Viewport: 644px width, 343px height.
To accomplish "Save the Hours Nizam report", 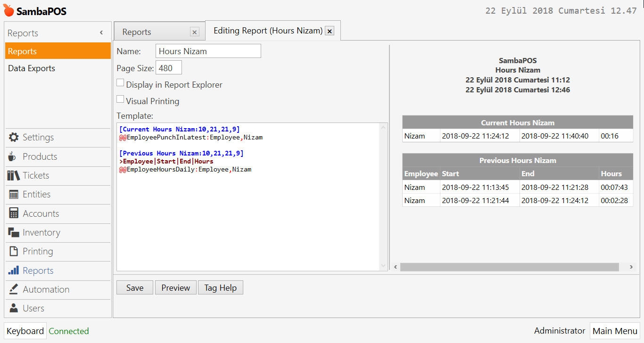I will [x=134, y=287].
